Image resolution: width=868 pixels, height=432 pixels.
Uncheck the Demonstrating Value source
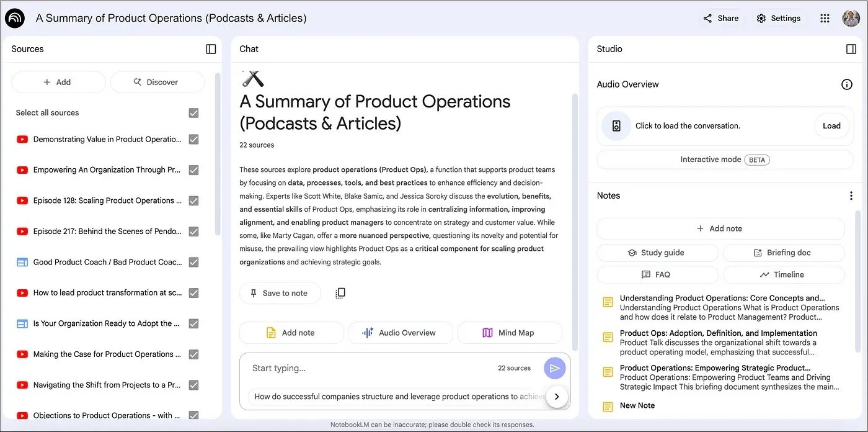[193, 138]
